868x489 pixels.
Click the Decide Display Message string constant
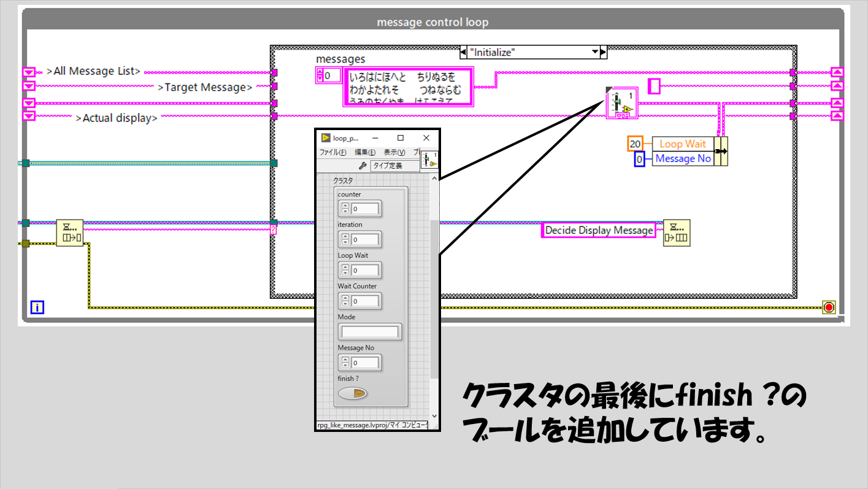pos(599,230)
